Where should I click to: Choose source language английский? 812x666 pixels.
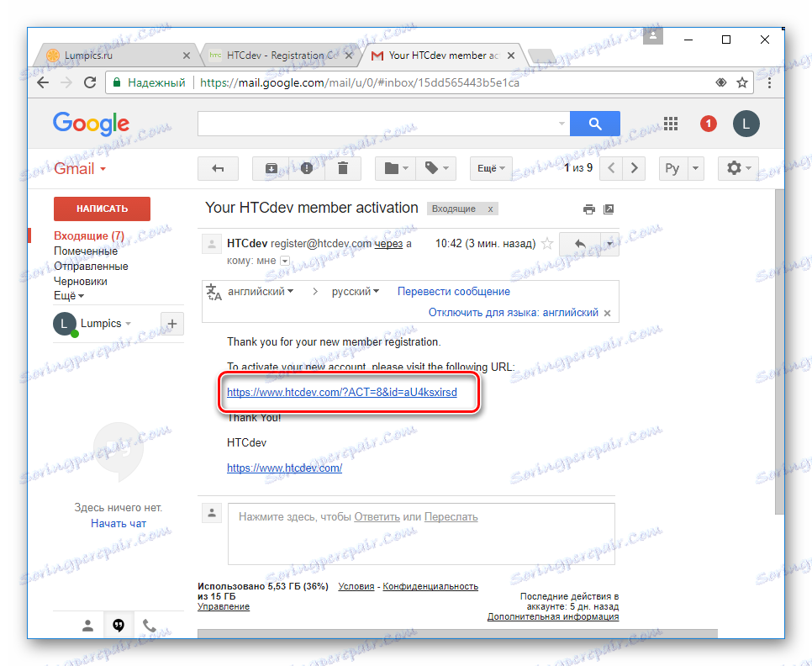pyautogui.click(x=261, y=292)
